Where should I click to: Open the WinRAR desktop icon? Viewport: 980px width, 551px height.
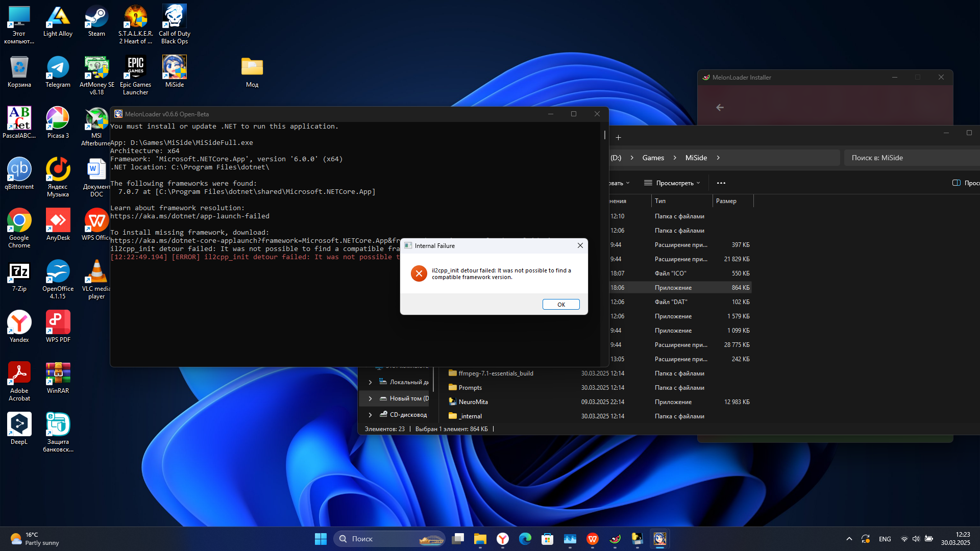(x=58, y=378)
